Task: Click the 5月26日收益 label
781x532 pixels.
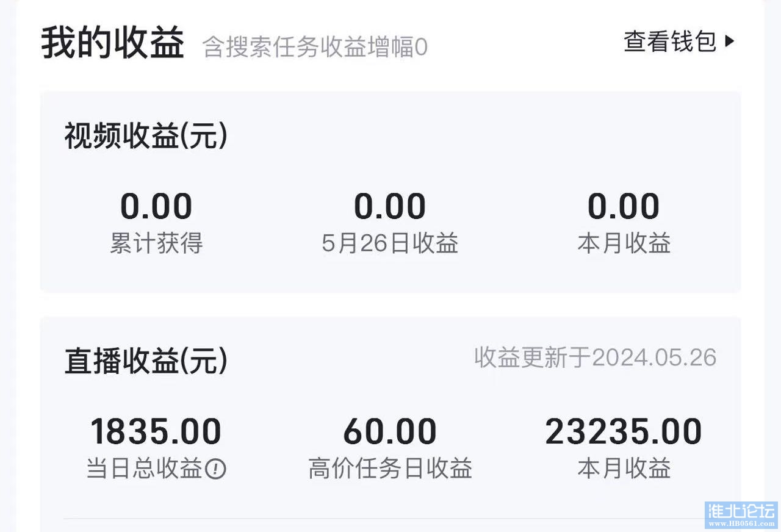Action: (x=390, y=243)
